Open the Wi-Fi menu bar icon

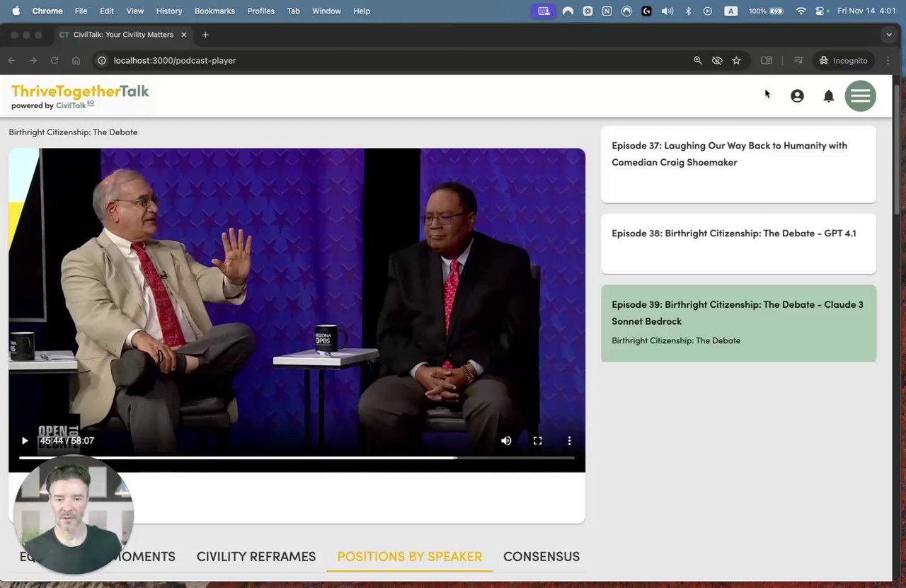coord(801,11)
